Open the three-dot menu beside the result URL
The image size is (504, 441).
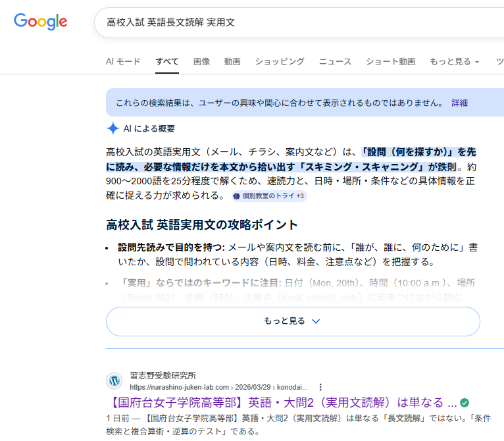pyautogui.click(x=320, y=387)
